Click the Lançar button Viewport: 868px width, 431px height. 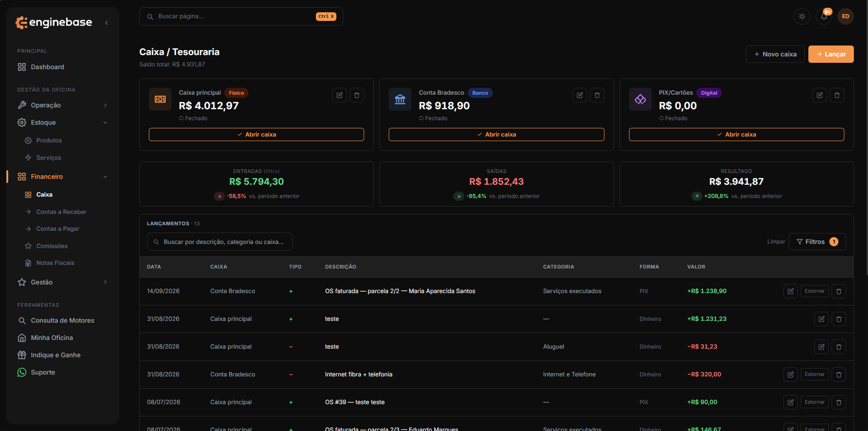831,54
